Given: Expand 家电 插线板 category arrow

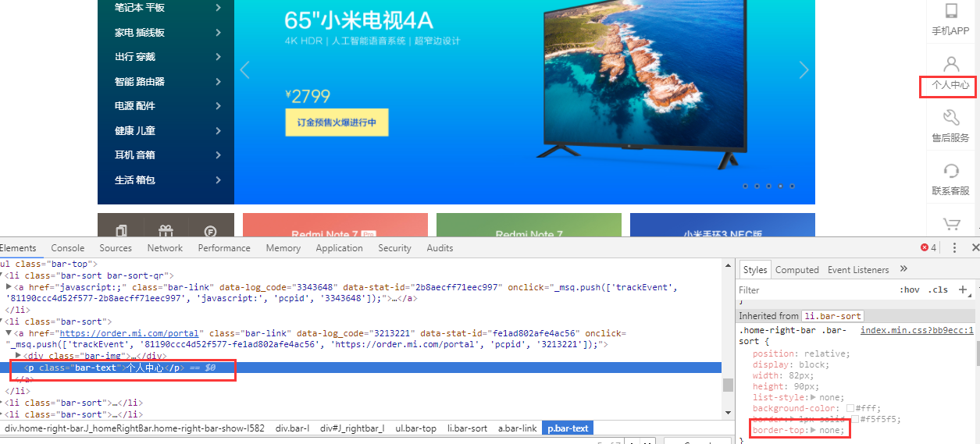Looking at the screenshot, I should pos(218,33).
